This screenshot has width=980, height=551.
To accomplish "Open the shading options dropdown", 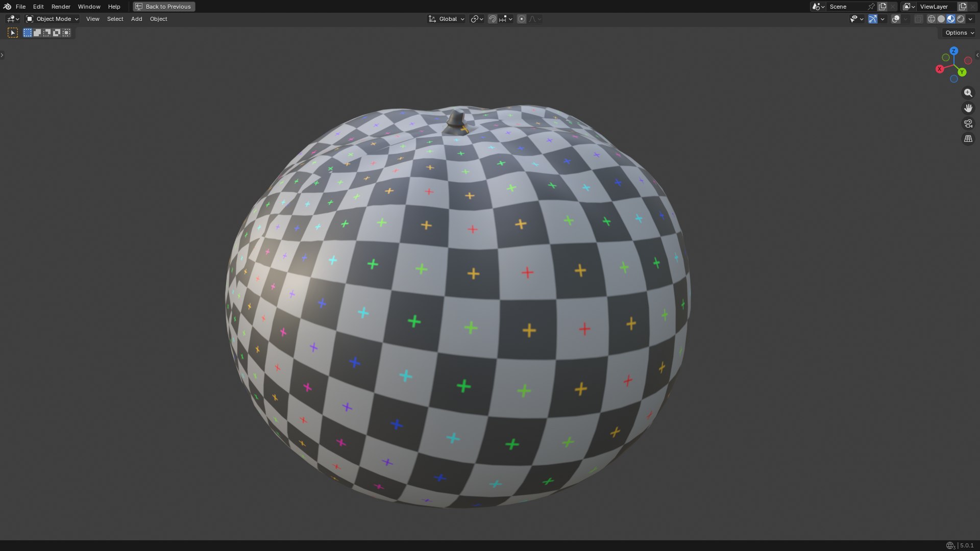I will coord(970,19).
